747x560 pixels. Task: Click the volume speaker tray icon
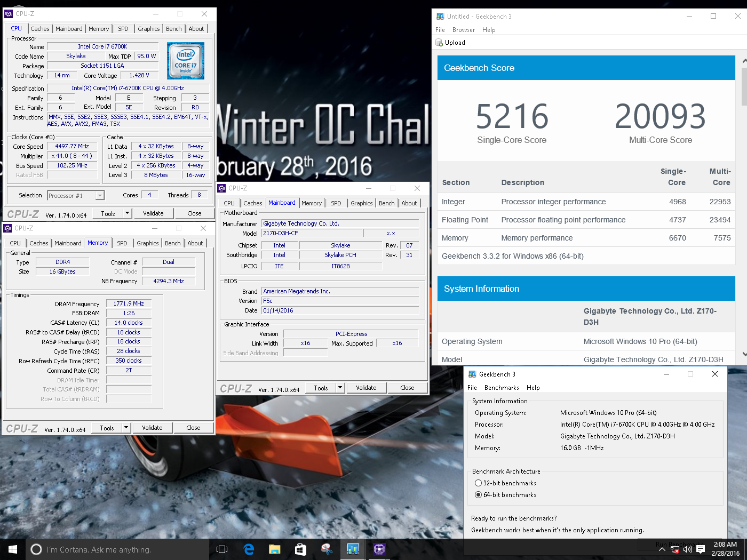tap(687, 549)
